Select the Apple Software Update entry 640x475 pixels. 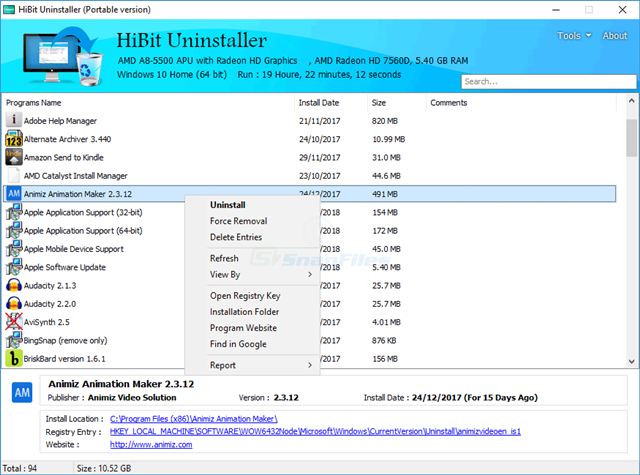click(x=64, y=267)
